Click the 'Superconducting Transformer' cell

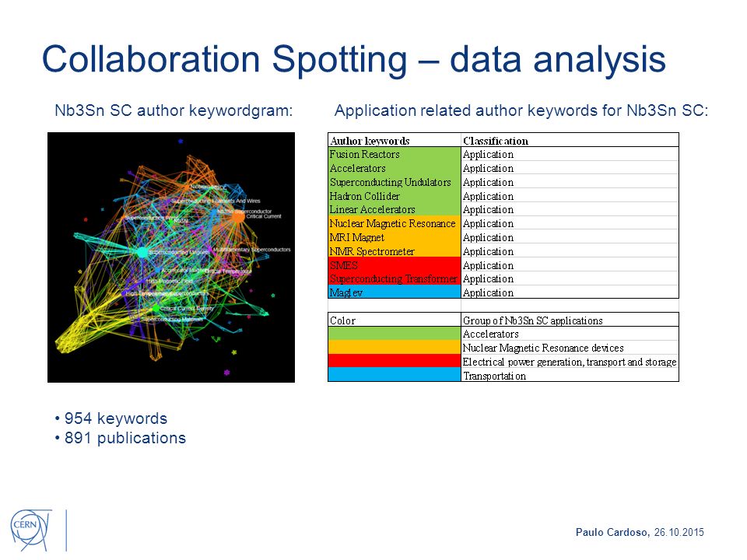point(395,278)
